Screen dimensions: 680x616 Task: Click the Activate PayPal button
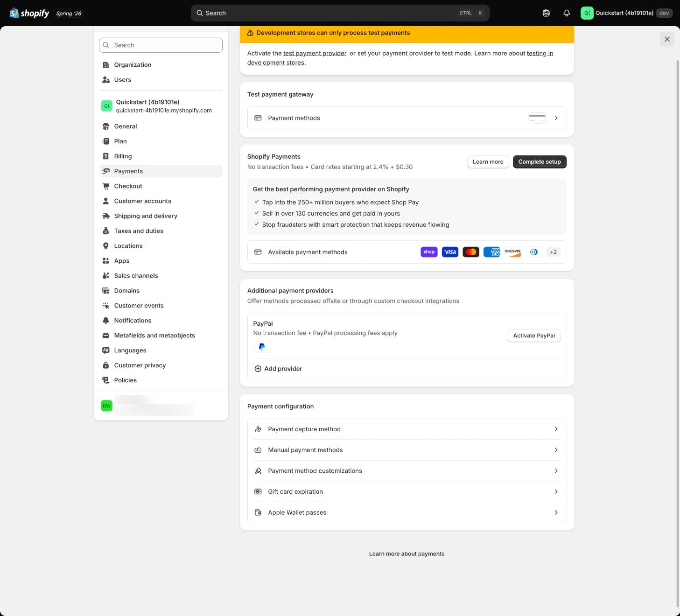(534, 336)
